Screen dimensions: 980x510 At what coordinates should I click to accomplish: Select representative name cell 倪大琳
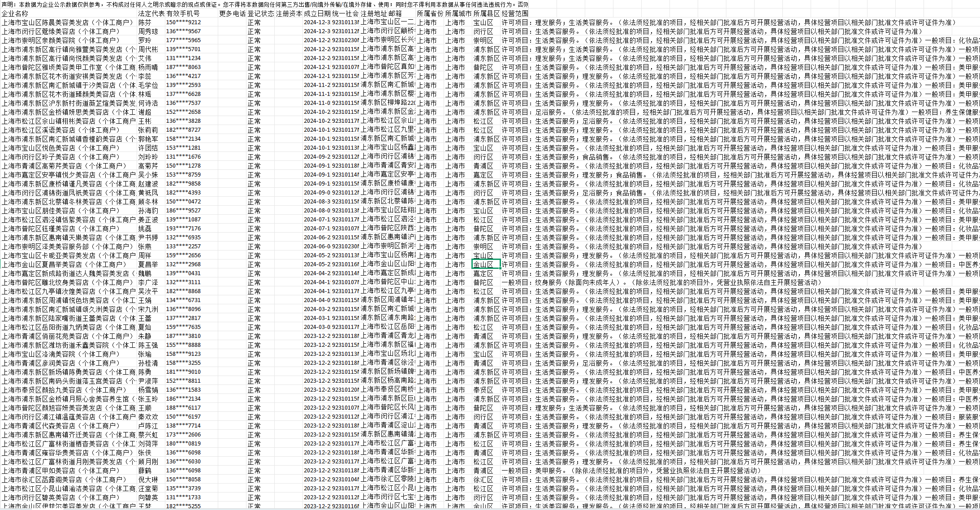tap(148, 480)
